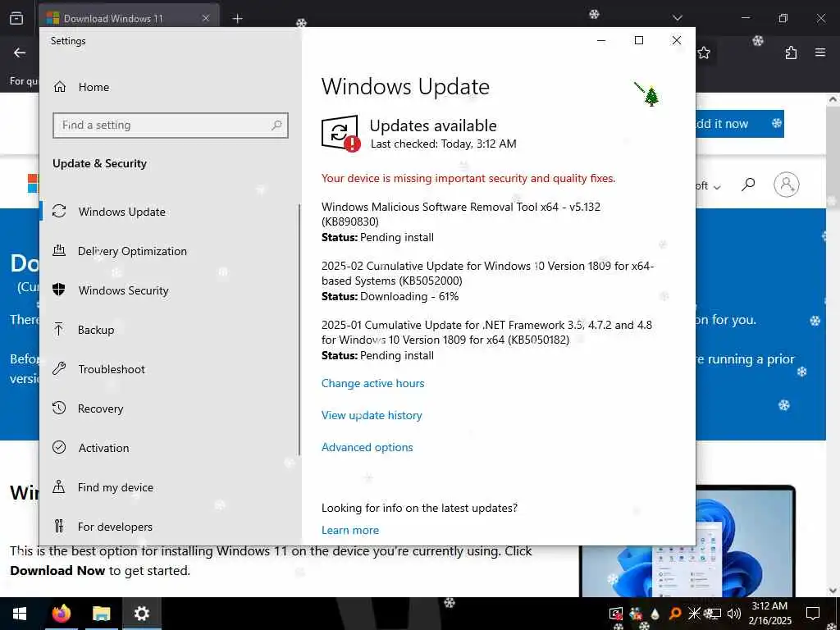Open Find my device settings
Screen dimensions: 840x630
(115, 487)
